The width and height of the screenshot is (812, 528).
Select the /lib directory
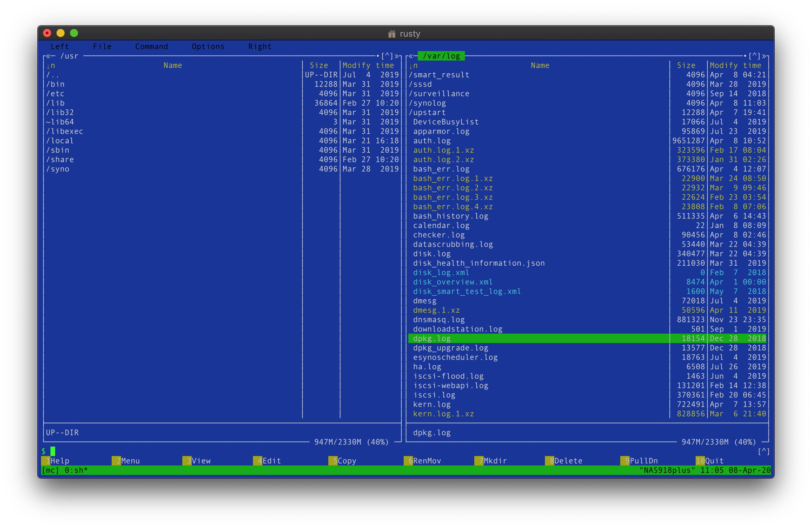[x=222, y=103]
